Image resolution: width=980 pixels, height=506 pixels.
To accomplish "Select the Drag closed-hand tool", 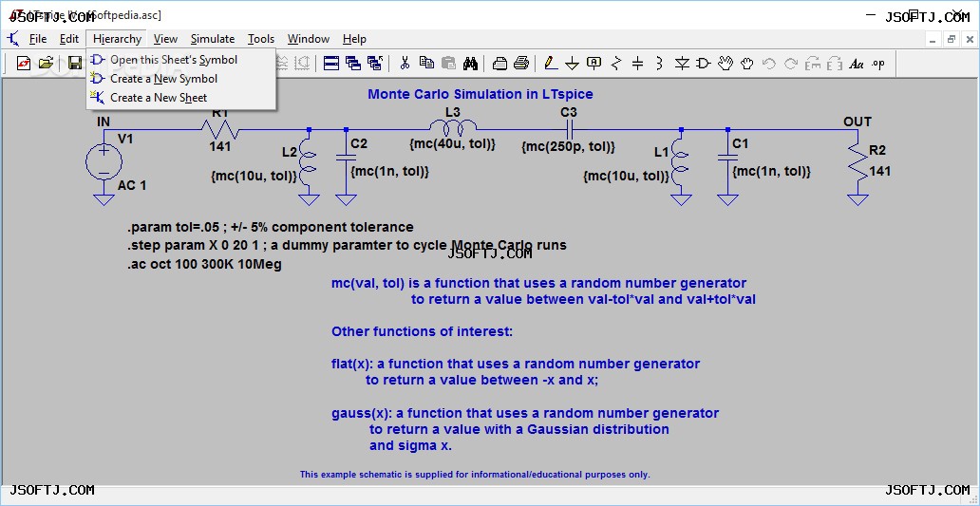I will pos(747,63).
